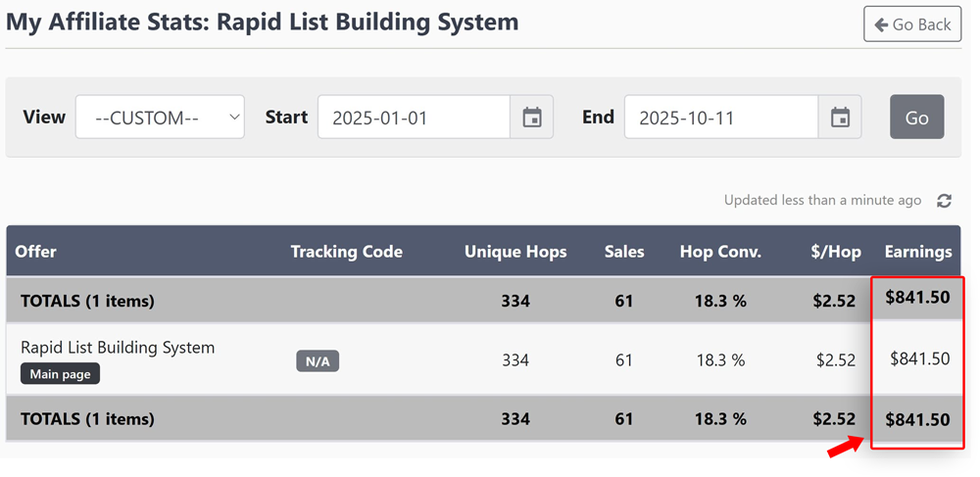
Task: Click the 'Updated less than a minute ago' text
Action: pyautogui.click(x=822, y=200)
